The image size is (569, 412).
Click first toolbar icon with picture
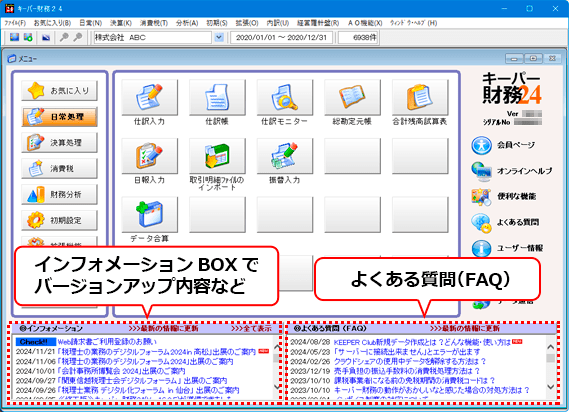point(14,37)
